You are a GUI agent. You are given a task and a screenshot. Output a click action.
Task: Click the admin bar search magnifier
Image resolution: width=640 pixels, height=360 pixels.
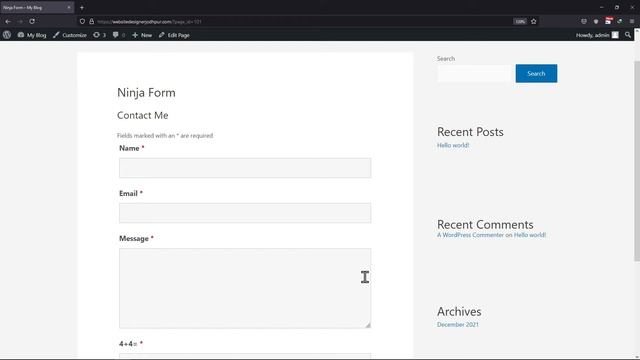[x=628, y=35]
